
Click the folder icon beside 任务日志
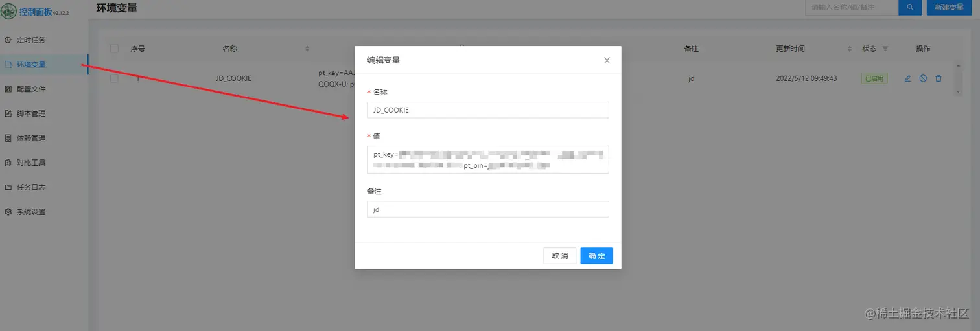(8, 187)
